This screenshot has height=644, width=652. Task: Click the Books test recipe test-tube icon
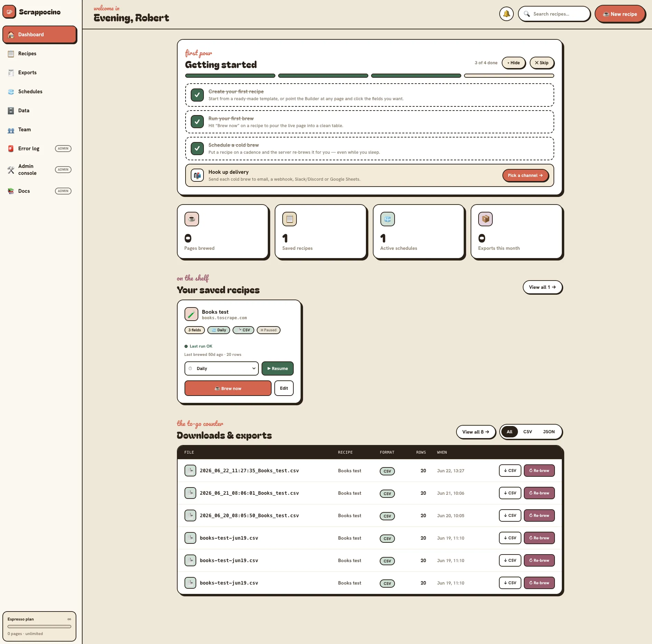pyautogui.click(x=191, y=314)
